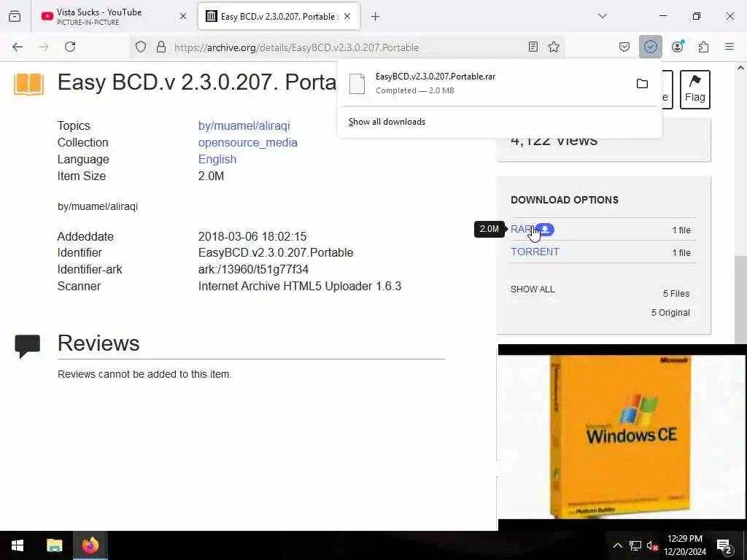Viewport: 747px width, 560px height.
Task: Focus the archive.org address bar
Action: pos(348,47)
